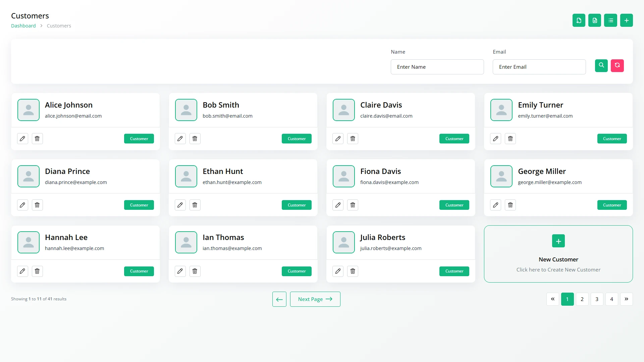
Task: Go to Next Page button
Action: pos(315,299)
